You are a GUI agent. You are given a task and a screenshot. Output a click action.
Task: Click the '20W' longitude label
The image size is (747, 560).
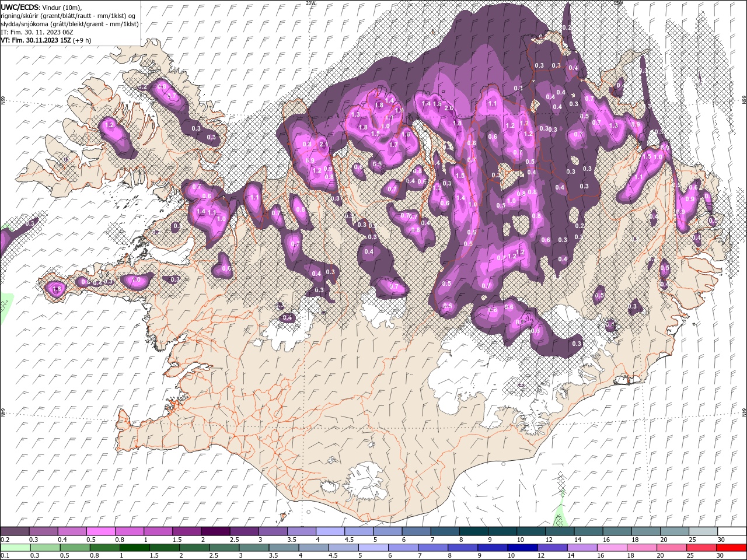(310, 3)
